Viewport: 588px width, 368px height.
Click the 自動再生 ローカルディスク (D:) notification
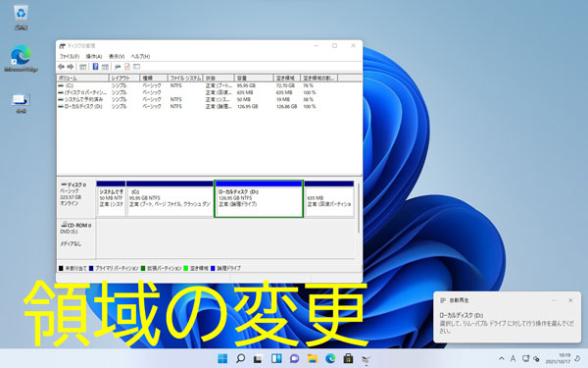pos(507,317)
